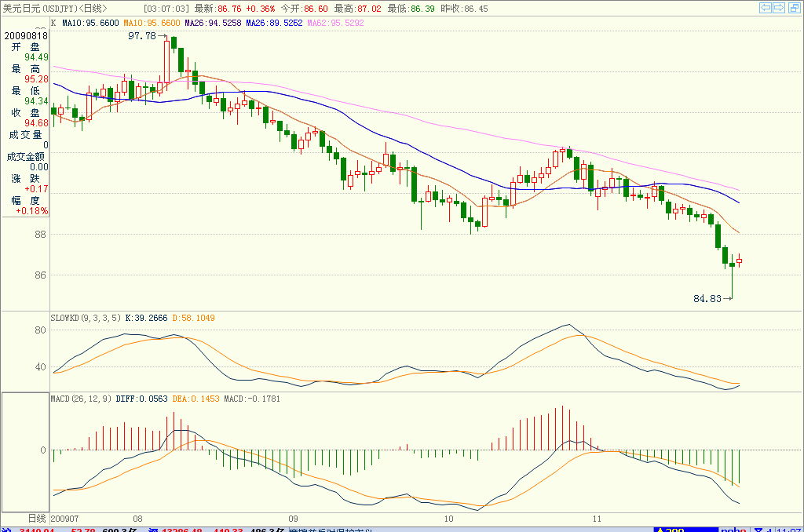
Task: Click the D:58.1049 indicator value
Action: pyautogui.click(x=193, y=319)
